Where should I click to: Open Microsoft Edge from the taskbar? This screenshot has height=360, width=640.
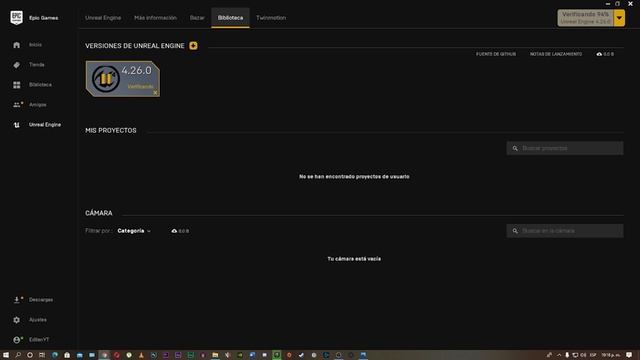coord(55,355)
